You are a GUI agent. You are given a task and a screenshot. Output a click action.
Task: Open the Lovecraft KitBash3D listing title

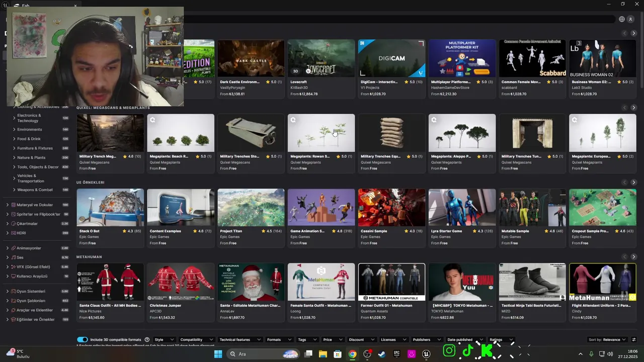tap(298, 81)
